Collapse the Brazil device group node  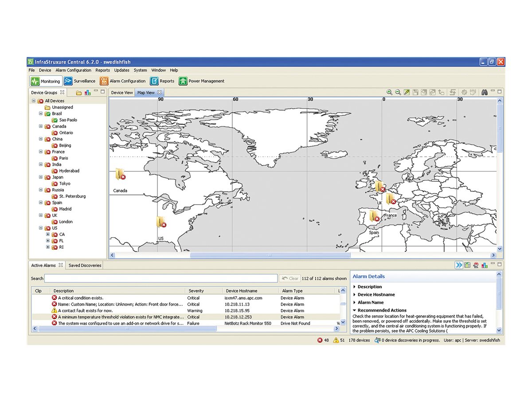click(41, 113)
